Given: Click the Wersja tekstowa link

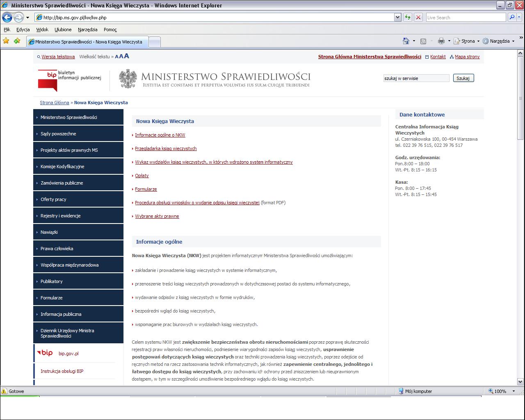Looking at the screenshot, I should 58,57.
